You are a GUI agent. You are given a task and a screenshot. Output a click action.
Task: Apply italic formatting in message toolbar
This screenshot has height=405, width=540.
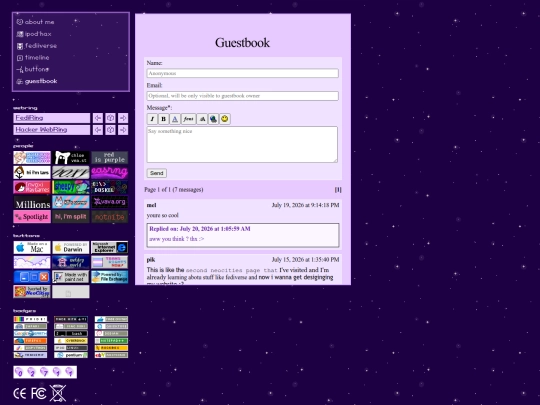152,119
